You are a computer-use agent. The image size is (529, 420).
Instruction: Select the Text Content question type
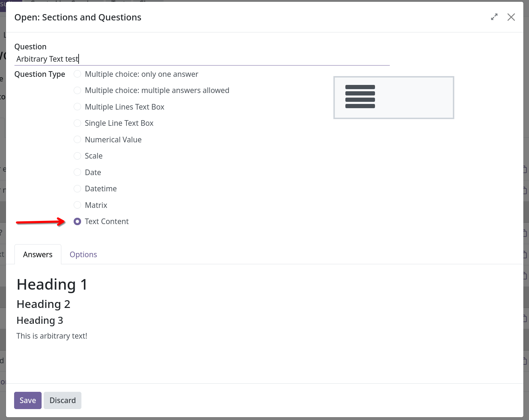point(77,221)
